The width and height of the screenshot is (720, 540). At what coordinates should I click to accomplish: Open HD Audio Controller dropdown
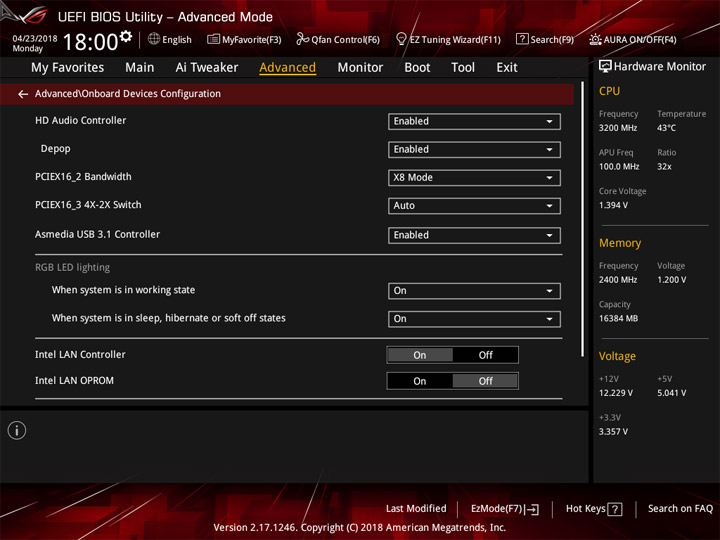tap(474, 121)
